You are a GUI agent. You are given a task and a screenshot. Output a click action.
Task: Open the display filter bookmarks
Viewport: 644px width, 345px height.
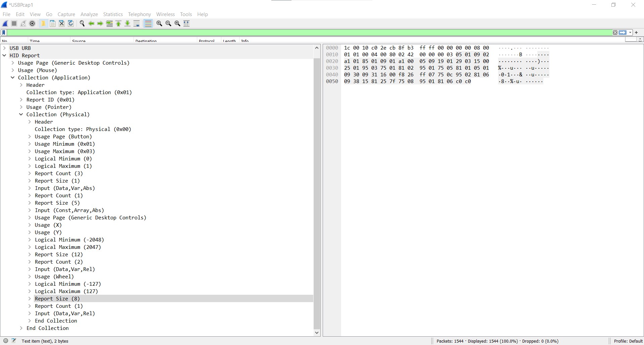[x=4, y=32]
